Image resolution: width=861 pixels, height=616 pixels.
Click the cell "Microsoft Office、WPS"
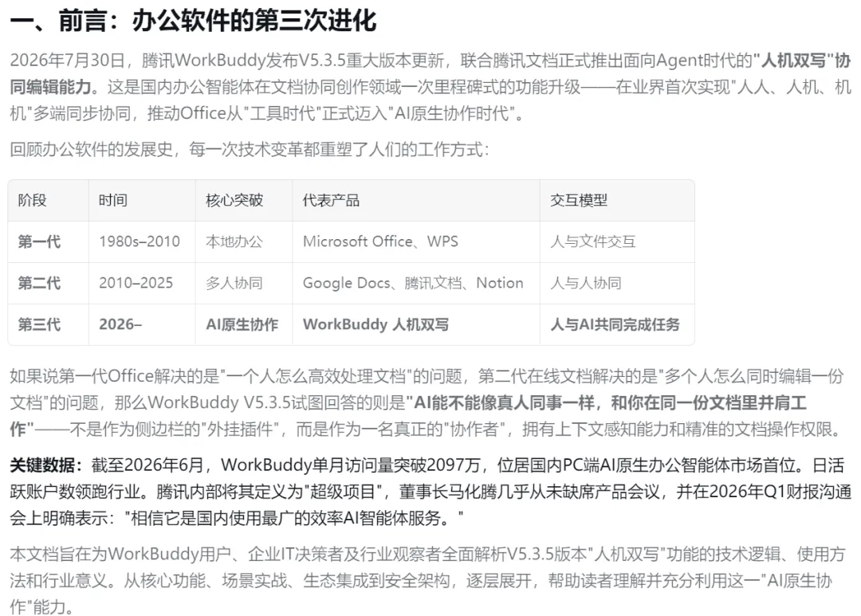click(x=380, y=241)
